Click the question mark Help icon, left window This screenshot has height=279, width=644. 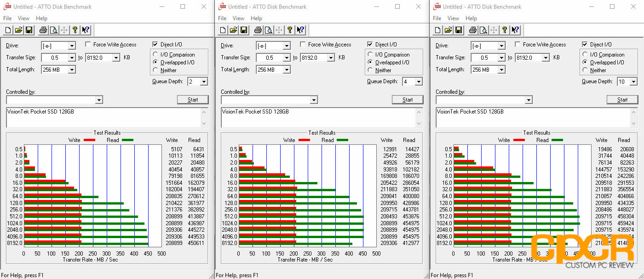coord(75,30)
